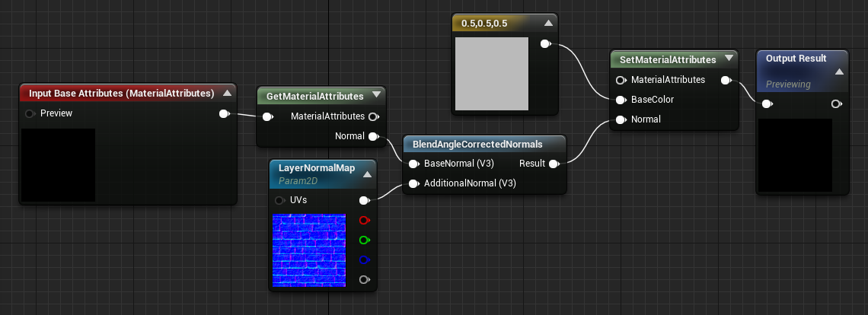Click the BaseColor input pin on SetMaterialAttributes
This screenshot has height=315, width=868.
[621, 100]
